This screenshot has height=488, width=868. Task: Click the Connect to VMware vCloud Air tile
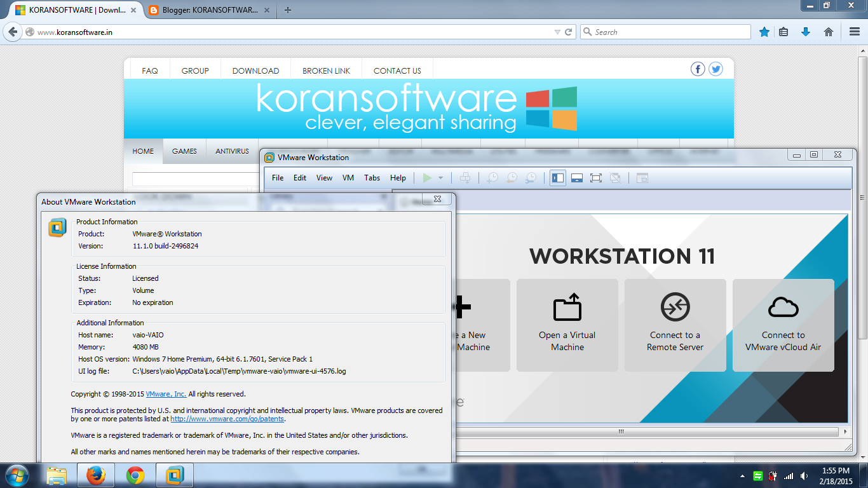(x=783, y=325)
